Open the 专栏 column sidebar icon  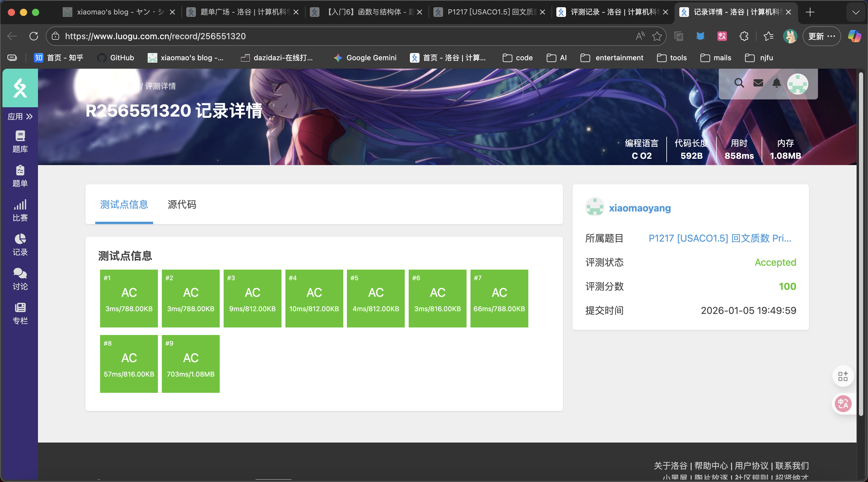coord(20,314)
